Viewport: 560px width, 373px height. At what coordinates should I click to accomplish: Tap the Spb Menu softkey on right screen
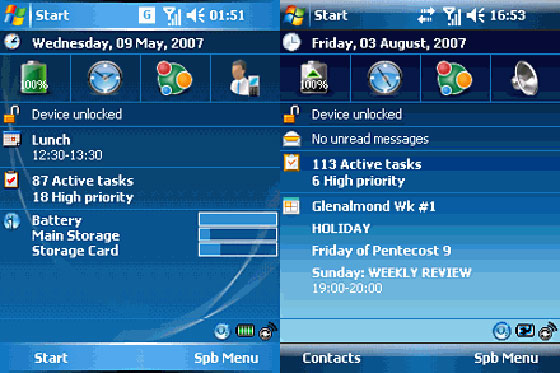[x=506, y=358]
